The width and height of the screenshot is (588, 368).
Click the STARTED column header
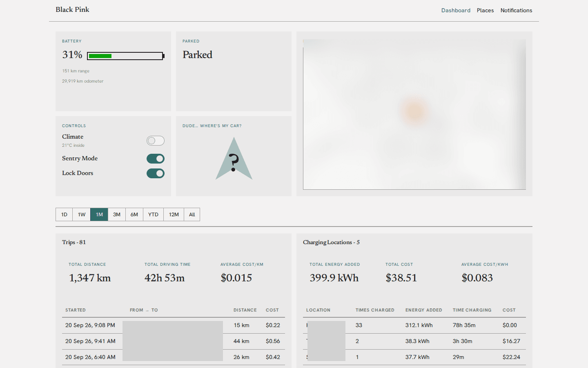(76, 310)
